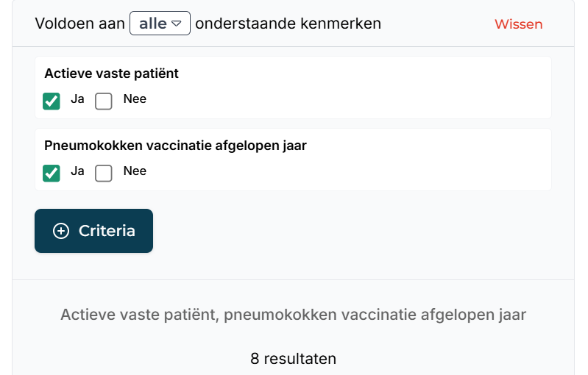This screenshot has height=375, width=588.
Task: Add a new filter with Criteria button
Action: 93,231
